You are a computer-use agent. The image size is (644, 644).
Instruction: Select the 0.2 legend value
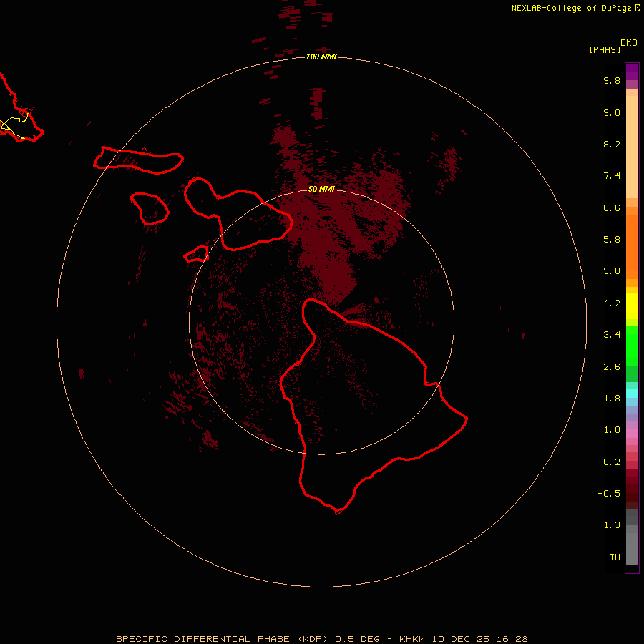pyautogui.click(x=612, y=462)
